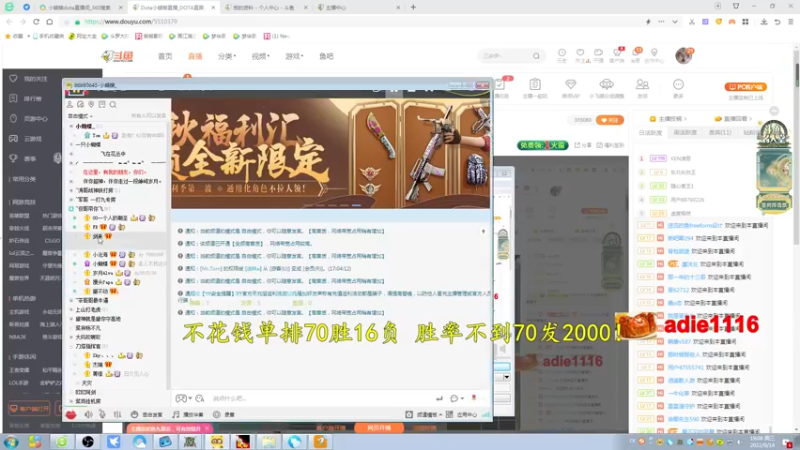Click the red lips icon in YY bottom bar
800x450 pixels.
[71, 415]
